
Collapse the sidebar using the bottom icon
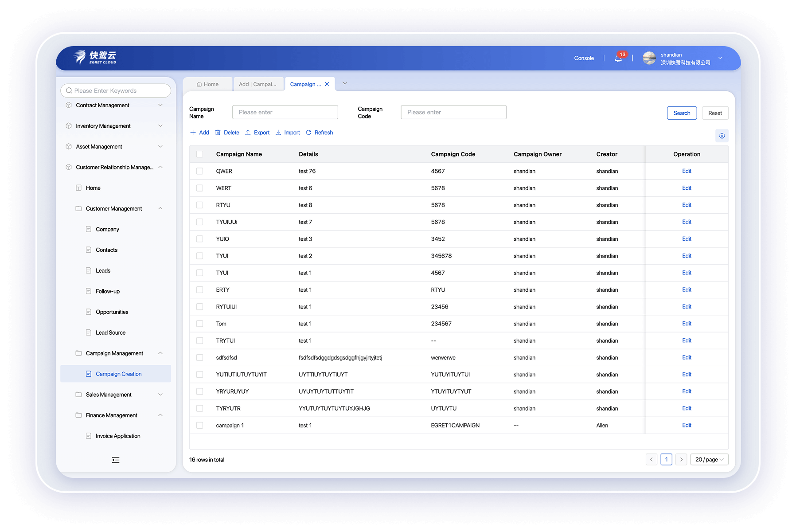[x=115, y=460]
